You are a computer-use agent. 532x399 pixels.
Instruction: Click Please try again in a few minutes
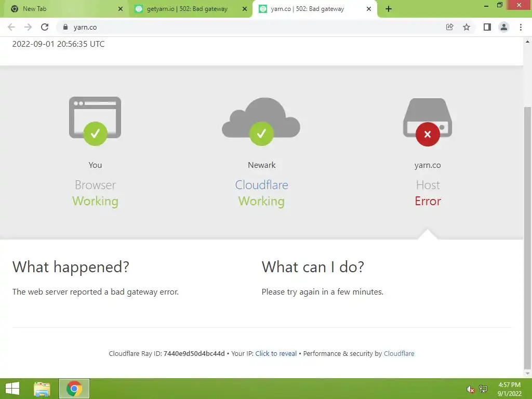322,292
